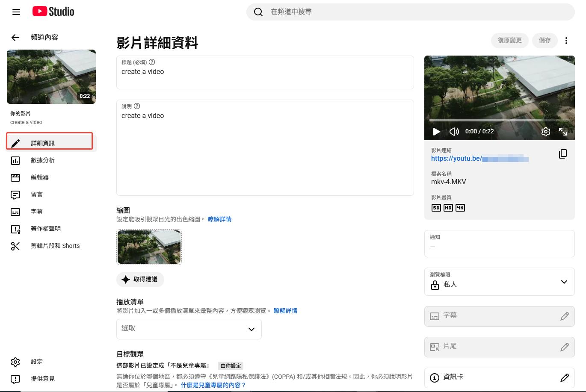Edit 資訊卡 with the pencil icon

(x=565, y=378)
